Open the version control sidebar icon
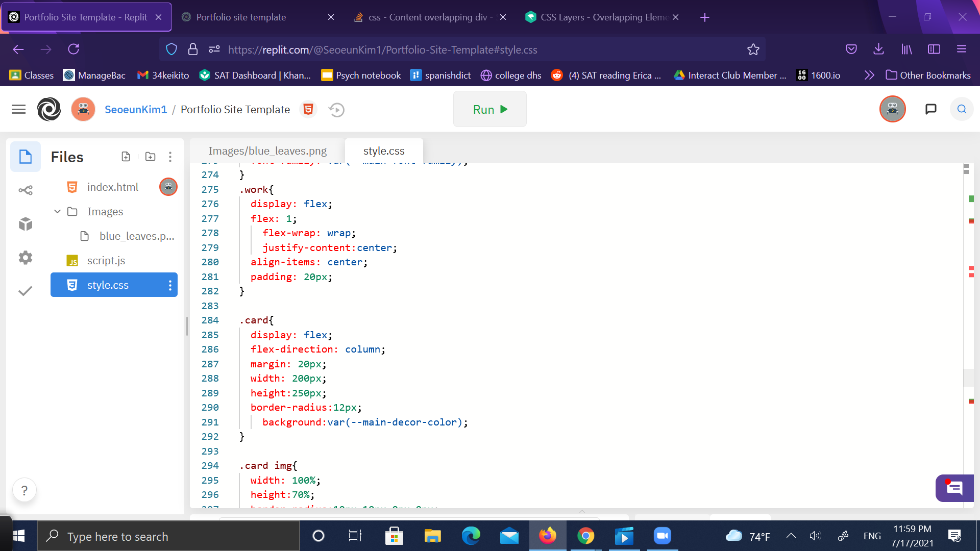 pos(26,190)
